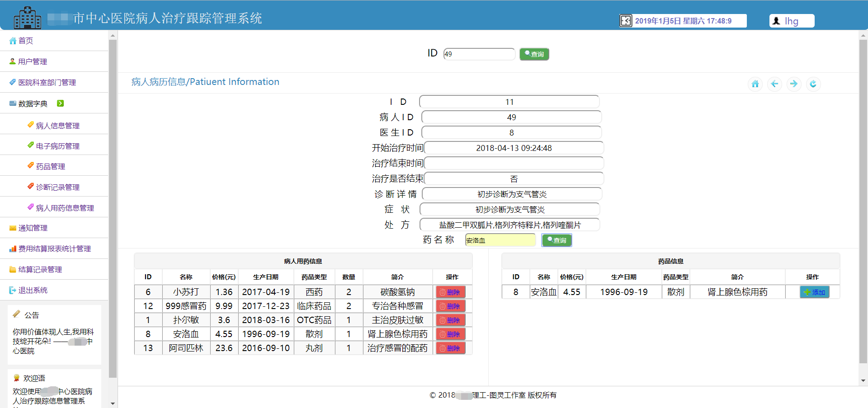The width and height of the screenshot is (868, 408).
Task: Click the sidebar scrollbar up arrow
Action: click(113, 35)
